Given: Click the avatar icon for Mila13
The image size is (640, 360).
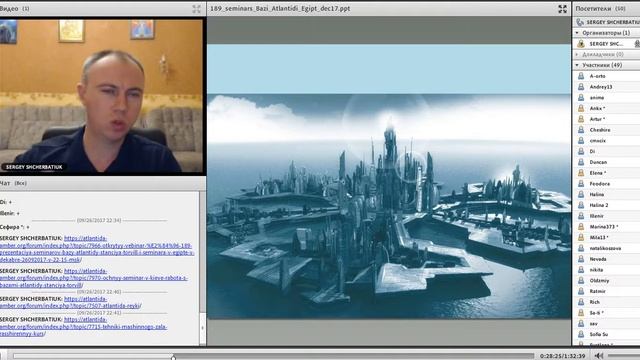Looking at the screenshot, I should tap(581, 237).
